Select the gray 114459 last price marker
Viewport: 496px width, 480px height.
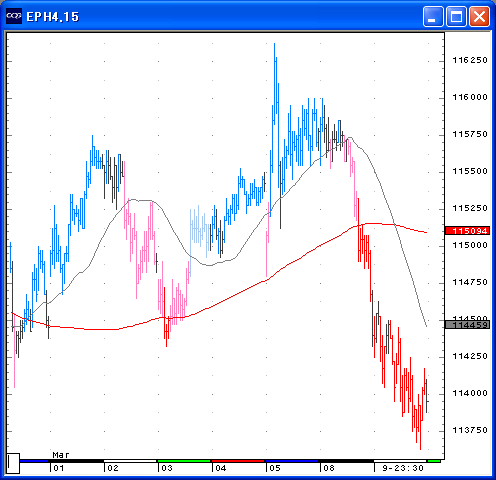click(x=468, y=325)
